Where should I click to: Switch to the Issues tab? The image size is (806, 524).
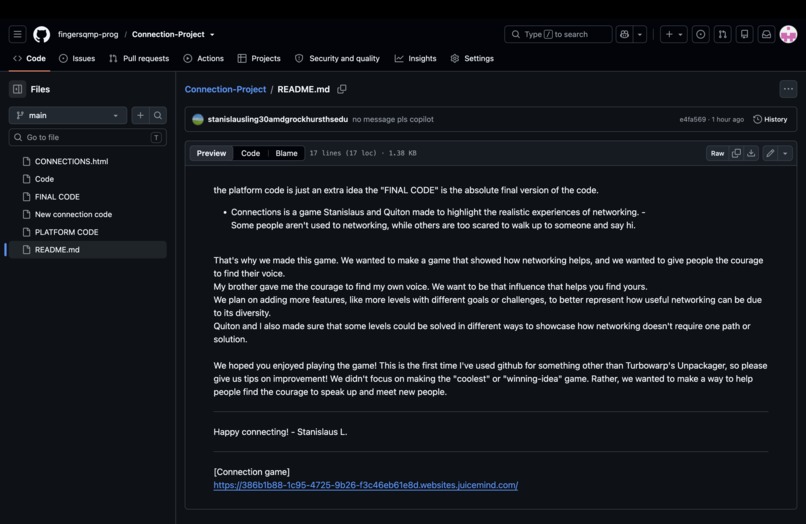point(77,59)
